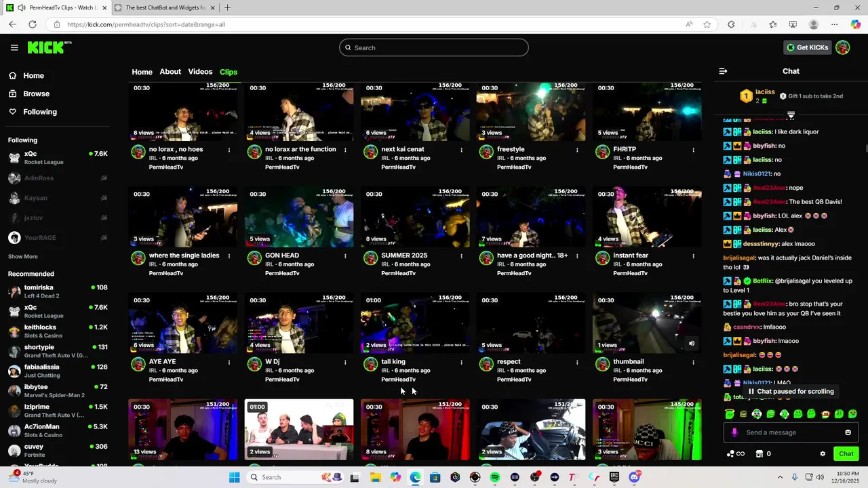868x488 pixels.
Task: Click the KICK beta logo
Action: [50, 47]
